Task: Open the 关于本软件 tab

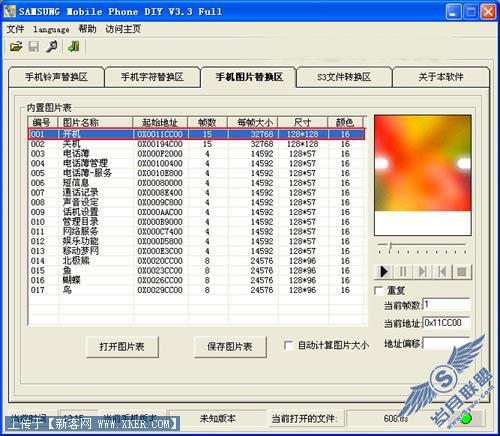Action: tap(441, 77)
